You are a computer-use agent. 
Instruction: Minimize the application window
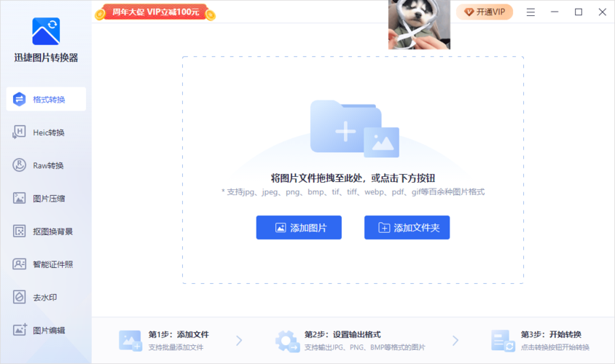pyautogui.click(x=555, y=12)
